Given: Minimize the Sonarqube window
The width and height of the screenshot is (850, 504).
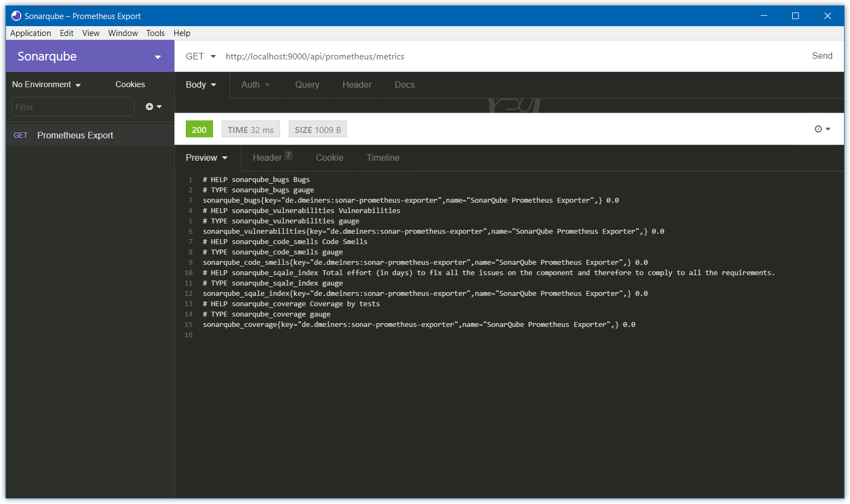Looking at the screenshot, I should click(x=764, y=16).
